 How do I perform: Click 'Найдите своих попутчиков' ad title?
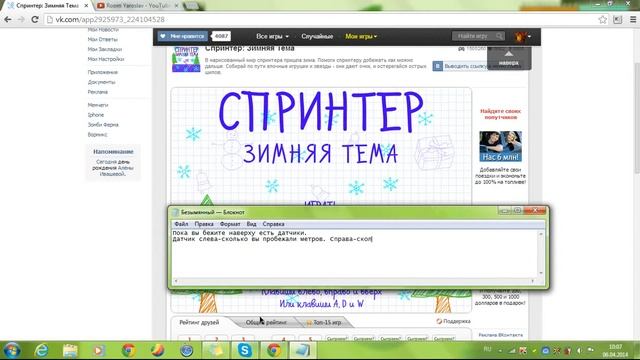(x=500, y=114)
